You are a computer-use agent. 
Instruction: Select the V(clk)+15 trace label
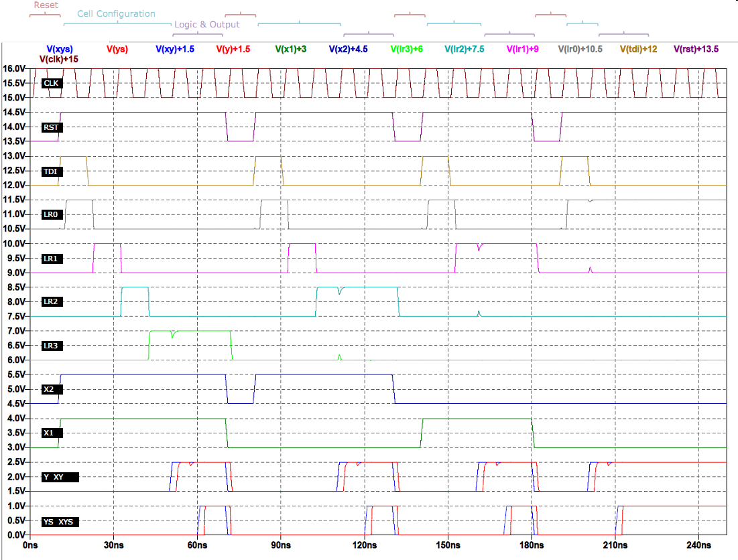tap(59, 60)
